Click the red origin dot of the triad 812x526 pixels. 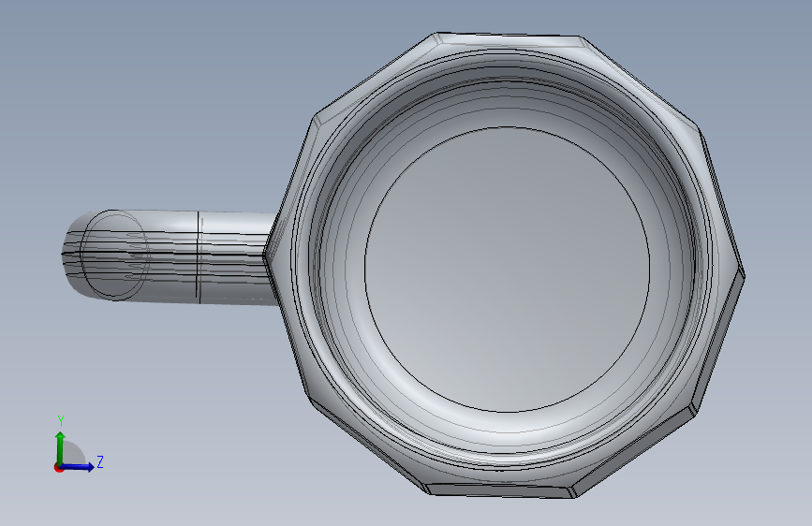(x=58, y=468)
